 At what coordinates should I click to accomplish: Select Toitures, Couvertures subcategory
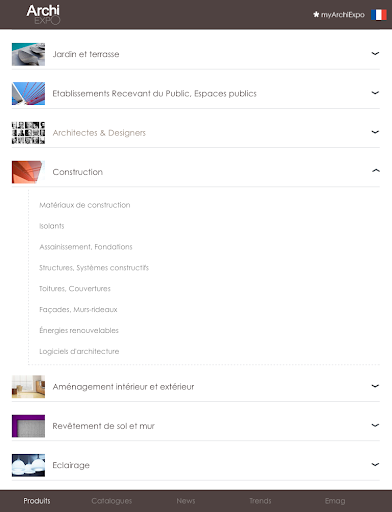click(75, 289)
